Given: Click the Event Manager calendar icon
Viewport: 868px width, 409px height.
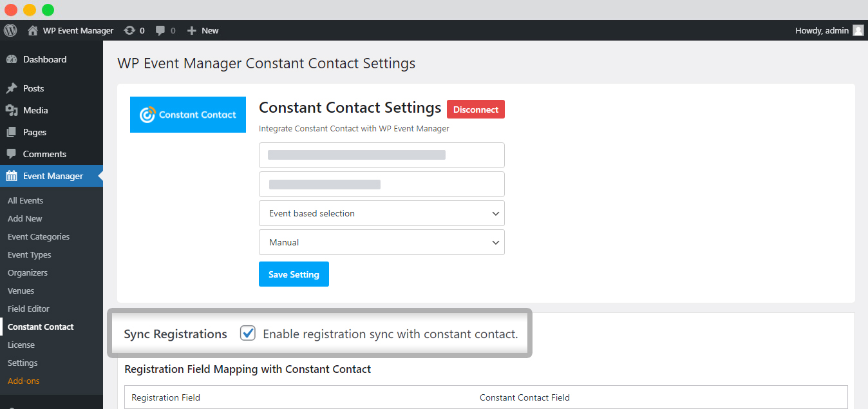Looking at the screenshot, I should [x=12, y=176].
